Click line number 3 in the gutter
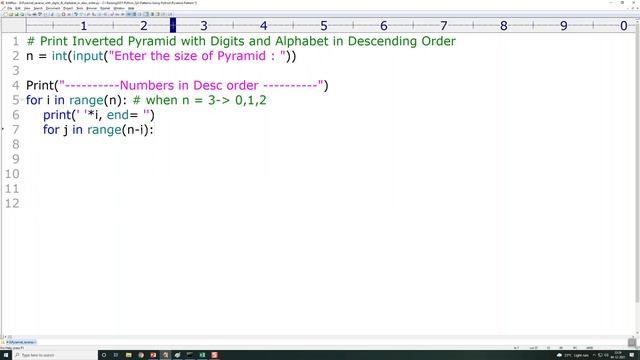The height and width of the screenshot is (360, 640). point(16,71)
